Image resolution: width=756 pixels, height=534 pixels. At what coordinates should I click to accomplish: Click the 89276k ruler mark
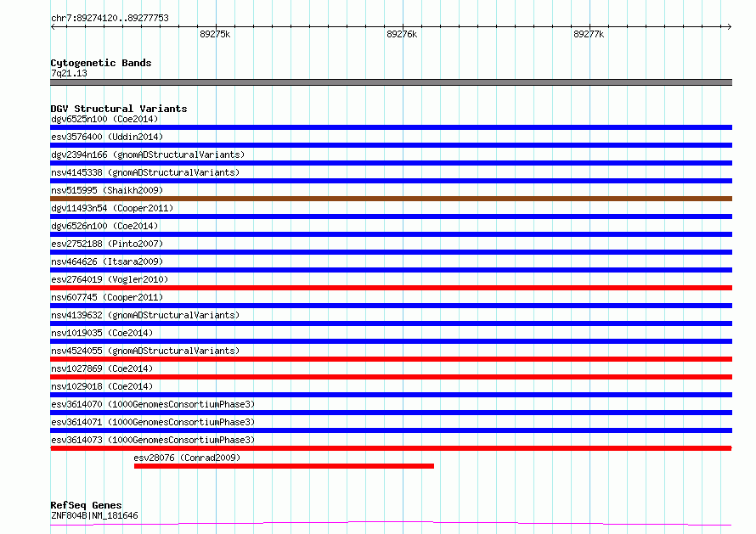(402, 34)
